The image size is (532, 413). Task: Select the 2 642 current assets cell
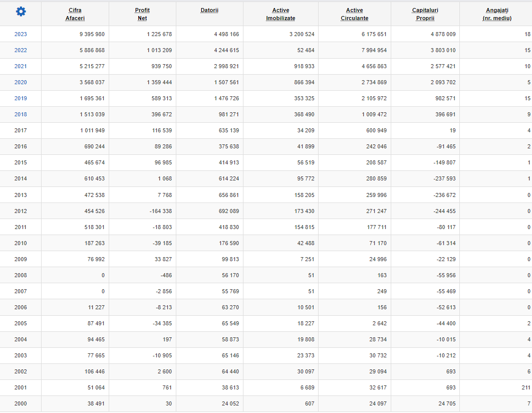pos(355,323)
